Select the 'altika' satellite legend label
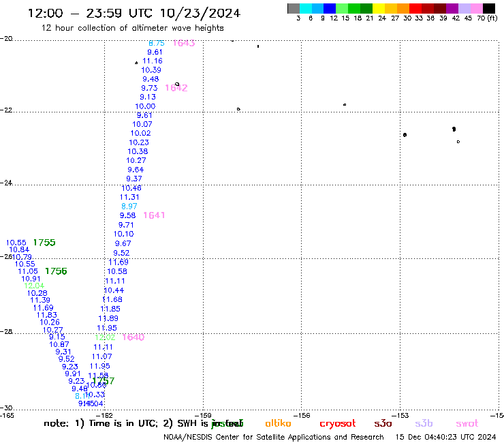Viewport: 504px width, 443px height. (x=278, y=423)
